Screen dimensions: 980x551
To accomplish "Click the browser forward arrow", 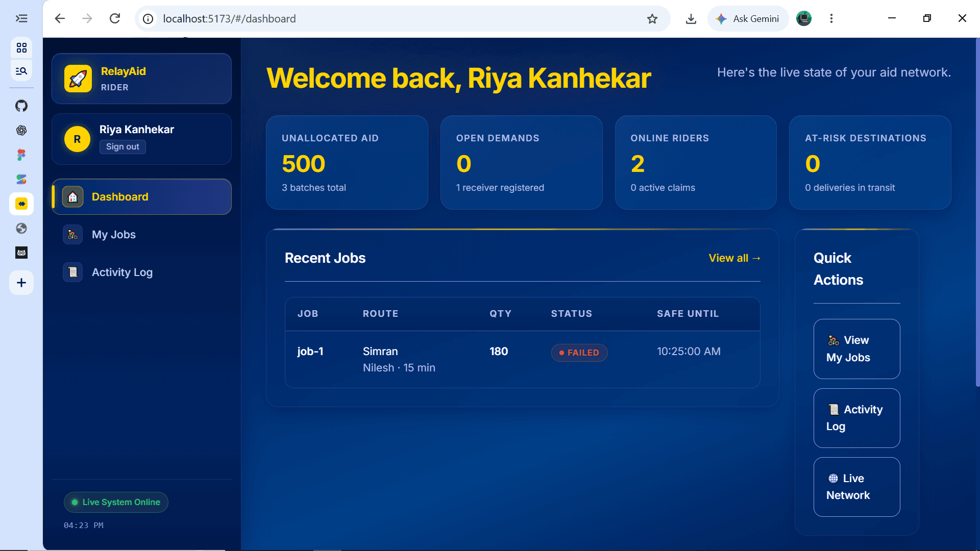I will 87,19.
